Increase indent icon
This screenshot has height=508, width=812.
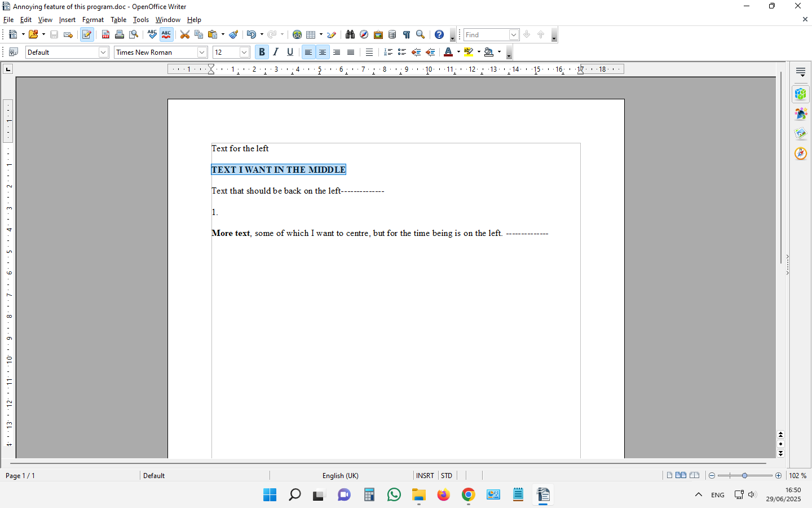[x=430, y=52]
